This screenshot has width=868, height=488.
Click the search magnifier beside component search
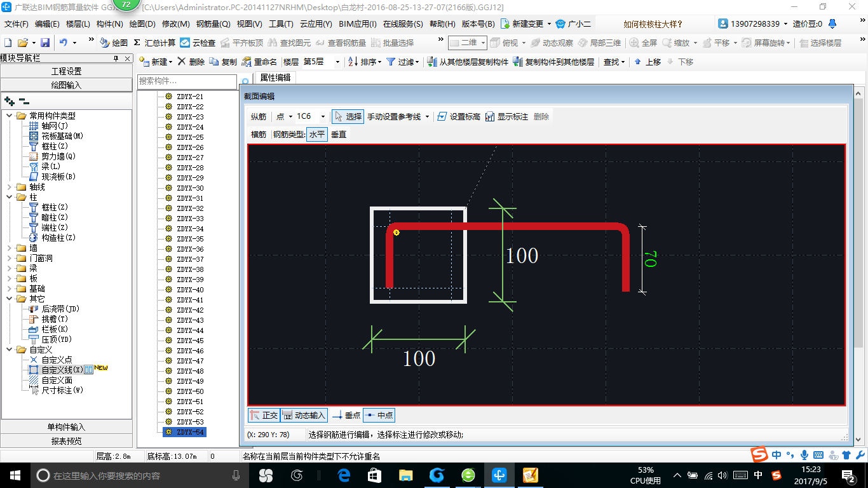pyautogui.click(x=245, y=82)
